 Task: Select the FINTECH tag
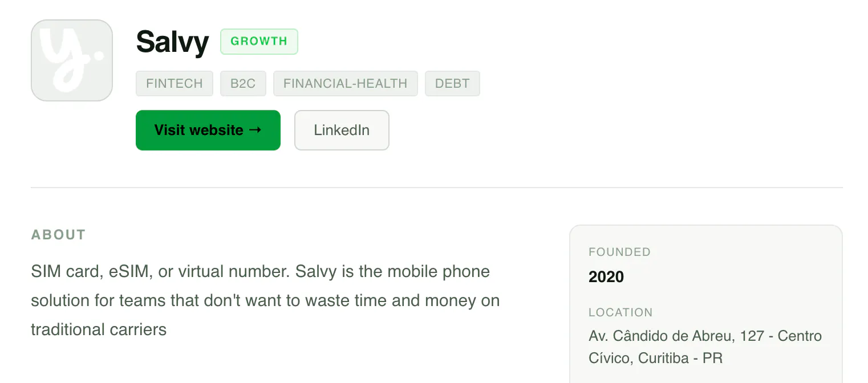tap(175, 83)
